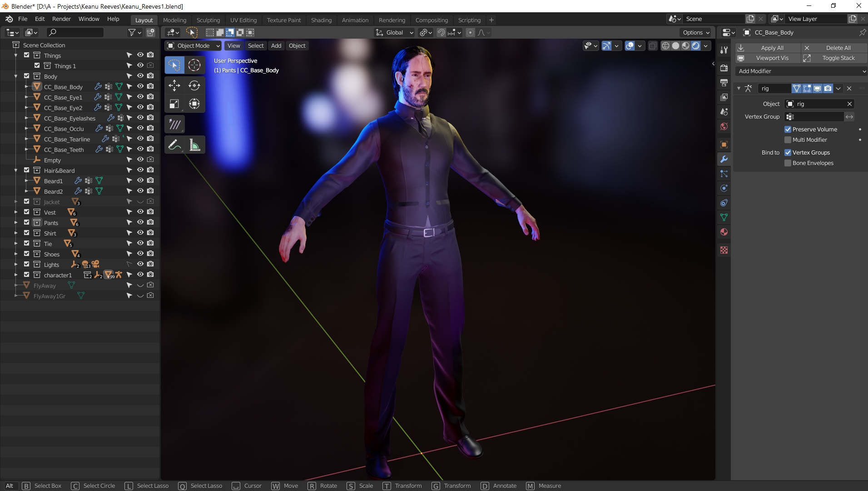Toggle Snap magnet in viewport header

click(441, 33)
